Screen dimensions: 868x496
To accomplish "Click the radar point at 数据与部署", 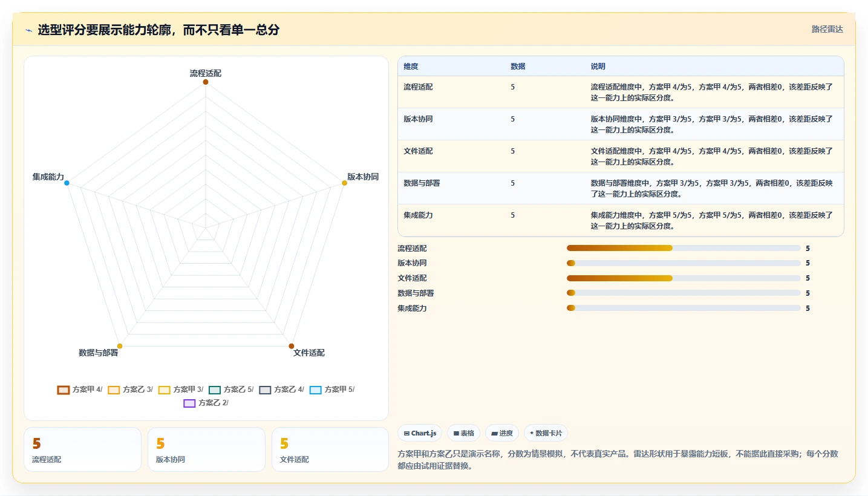I will tap(120, 346).
